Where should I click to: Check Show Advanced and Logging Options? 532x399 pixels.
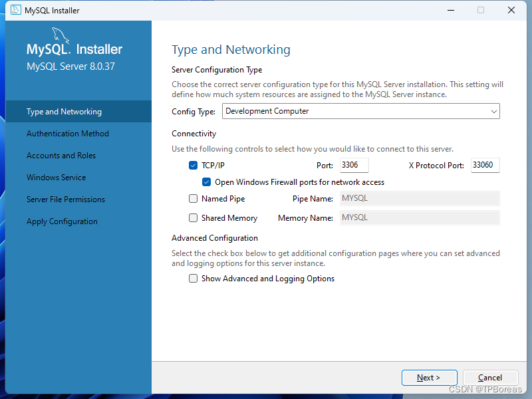(193, 279)
